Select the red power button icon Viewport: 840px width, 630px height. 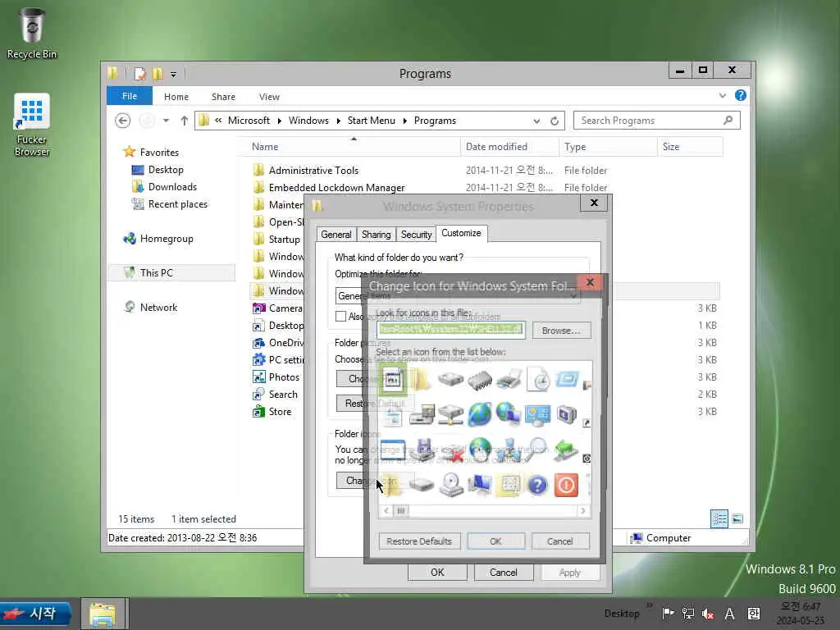click(x=566, y=486)
